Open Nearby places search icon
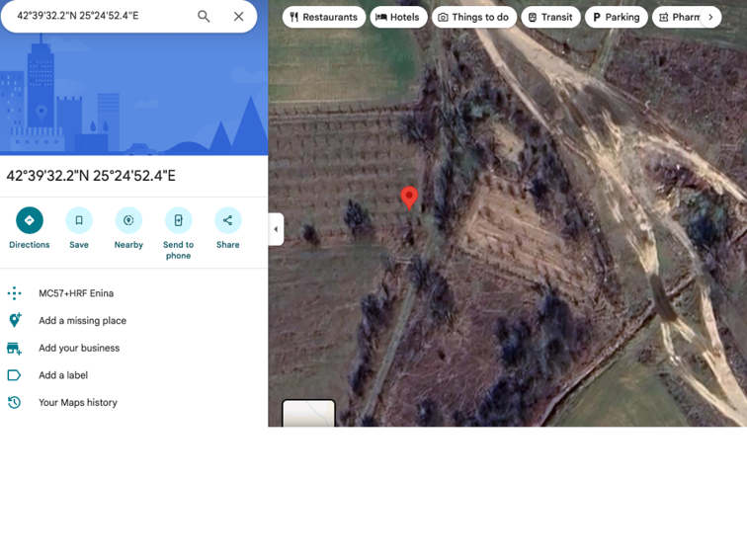The width and height of the screenshot is (747, 560). point(128,220)
